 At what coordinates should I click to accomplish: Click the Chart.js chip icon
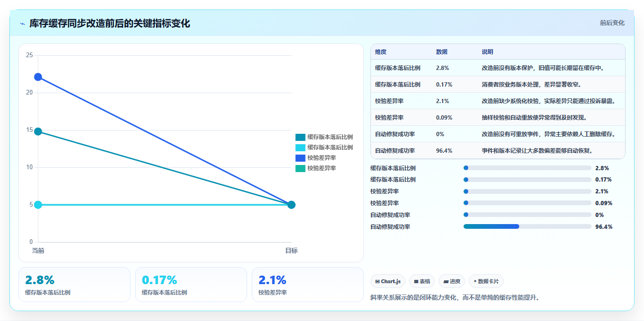point(378,281)
